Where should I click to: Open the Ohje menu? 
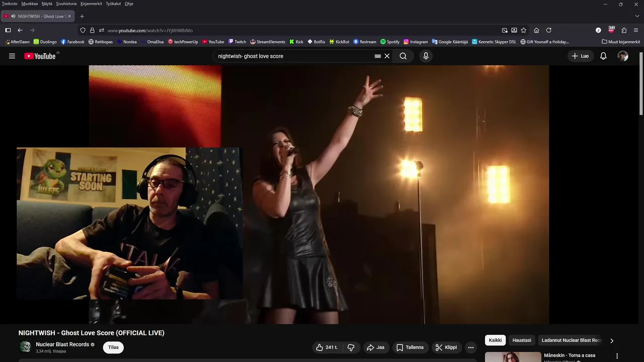coord(129,4)
